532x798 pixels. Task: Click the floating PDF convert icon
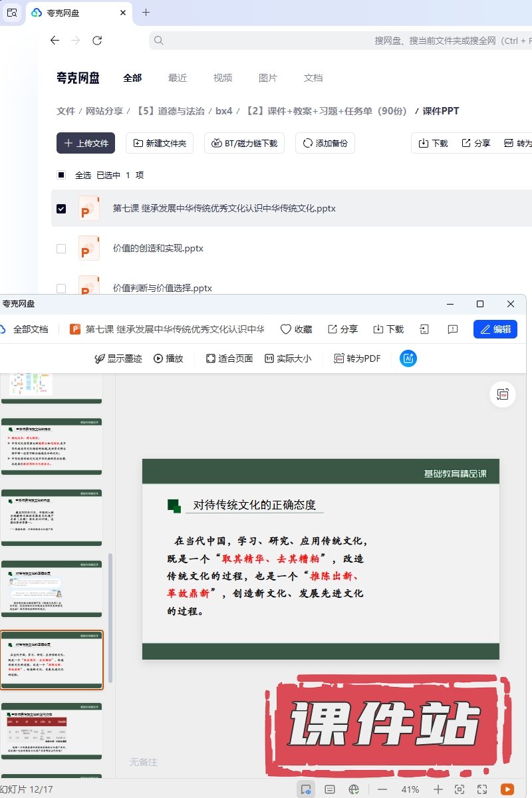coord(503,394)
